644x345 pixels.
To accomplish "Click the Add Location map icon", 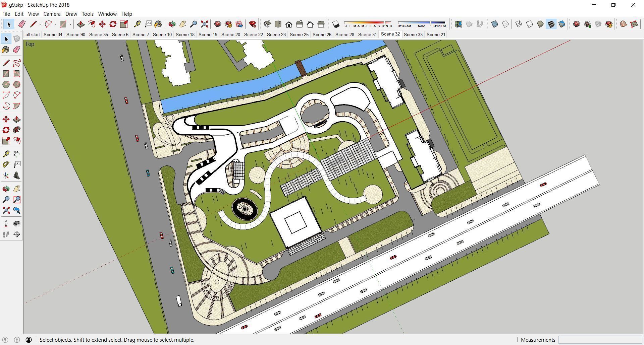I will 459,24.
